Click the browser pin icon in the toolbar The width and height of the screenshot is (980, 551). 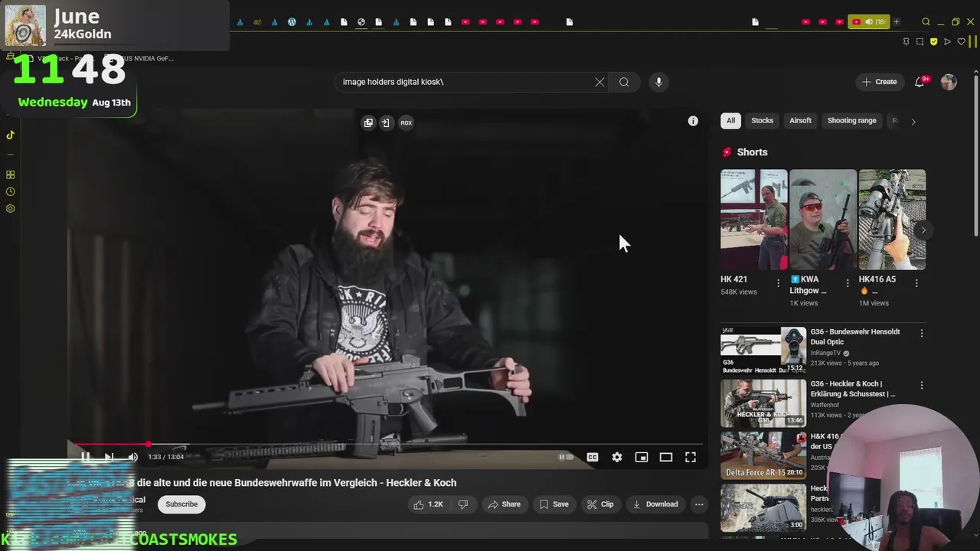pos(906,41)
